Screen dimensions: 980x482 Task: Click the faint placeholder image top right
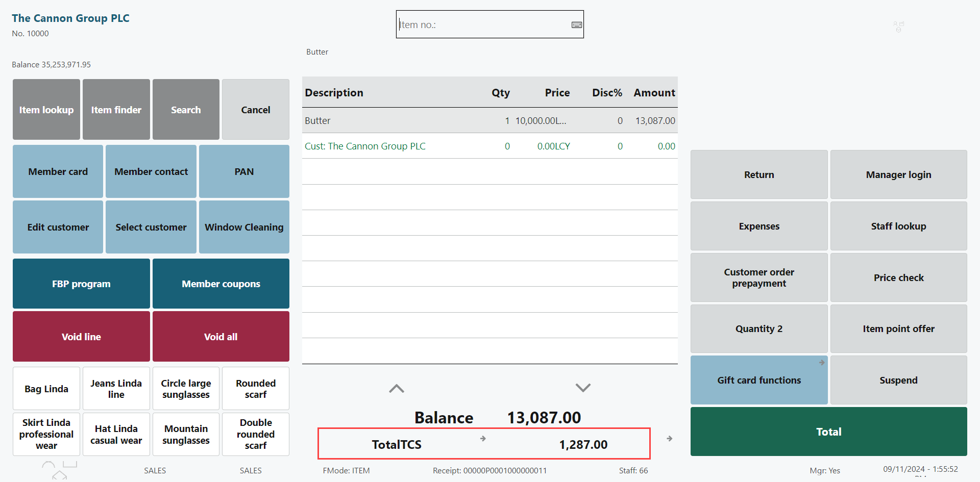point(898,27)
